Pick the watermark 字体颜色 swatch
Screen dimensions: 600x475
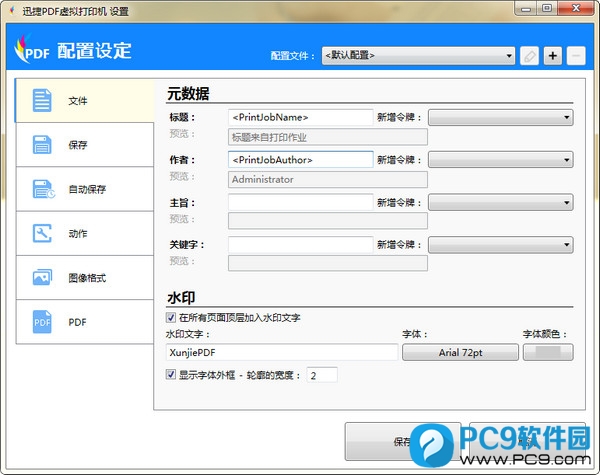(548, 353)
